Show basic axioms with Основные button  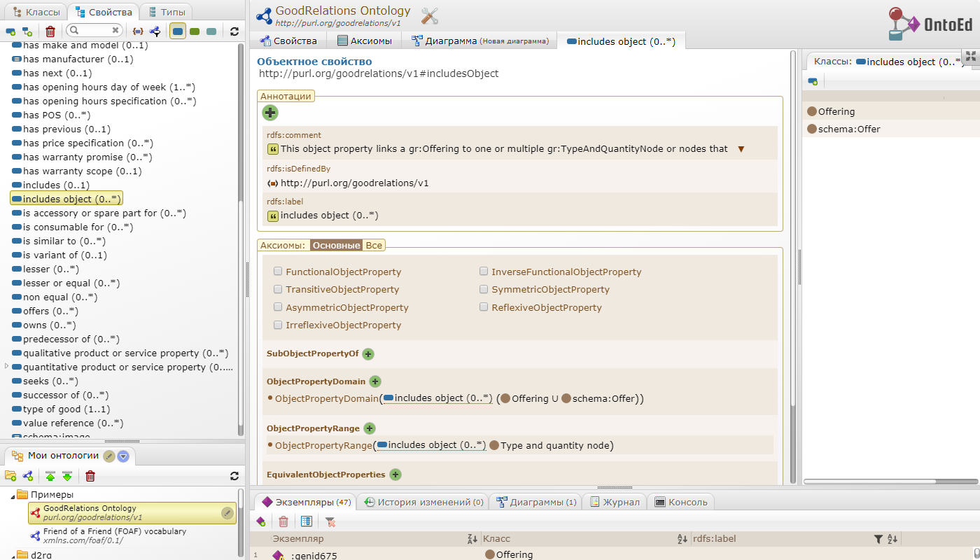(x=337, y=245)
